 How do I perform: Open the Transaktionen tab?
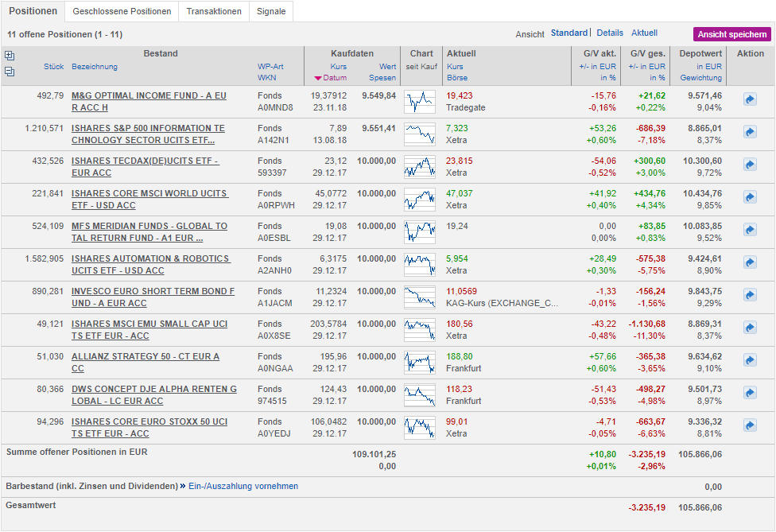tap(214, 12)
